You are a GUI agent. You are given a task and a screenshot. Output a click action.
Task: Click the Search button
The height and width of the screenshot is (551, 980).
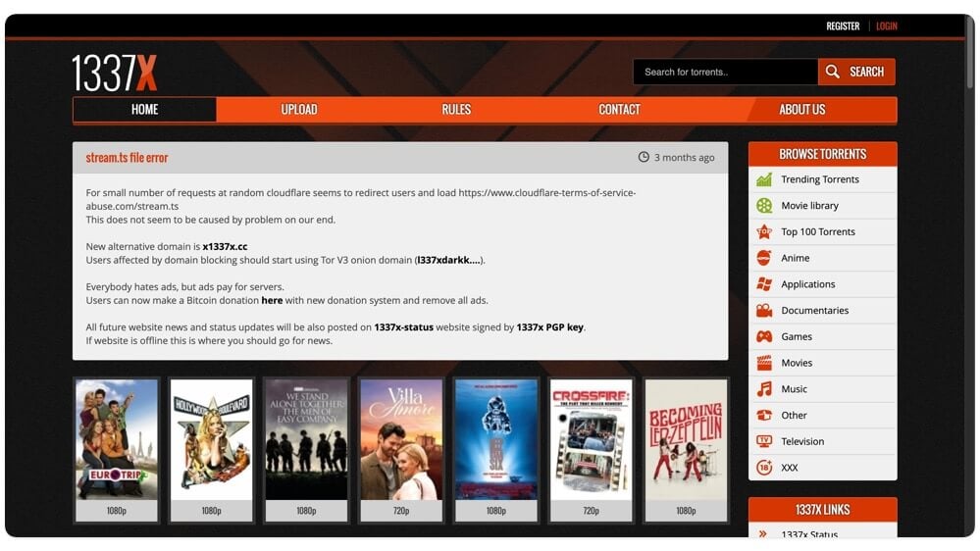click(856, 72)
